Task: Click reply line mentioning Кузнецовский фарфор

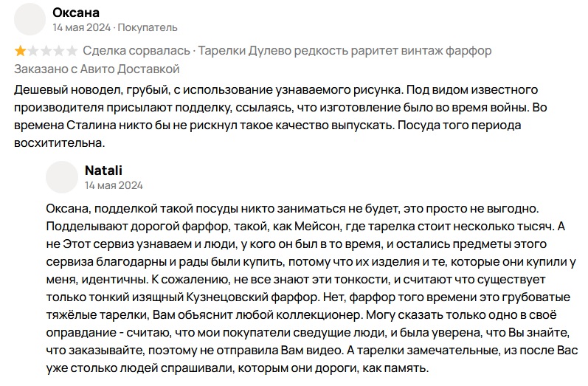Action: [x=308, y=297]
